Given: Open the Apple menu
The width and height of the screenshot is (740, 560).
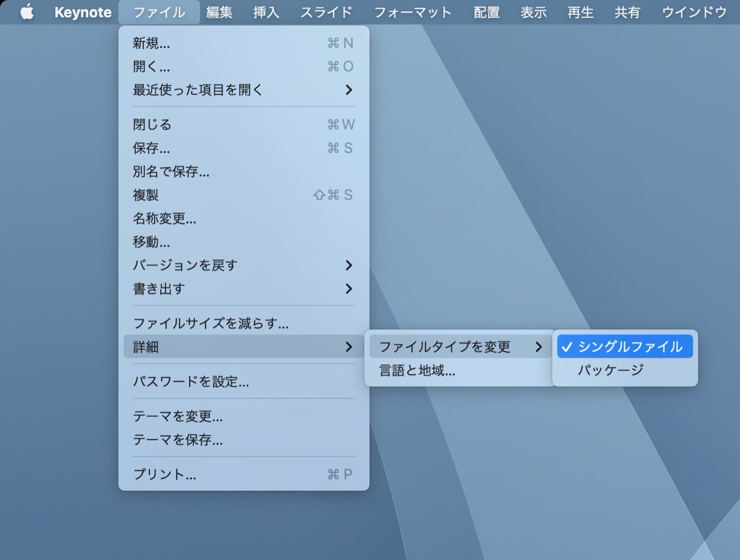Looking at the screenshot, I should pos(27,12).
